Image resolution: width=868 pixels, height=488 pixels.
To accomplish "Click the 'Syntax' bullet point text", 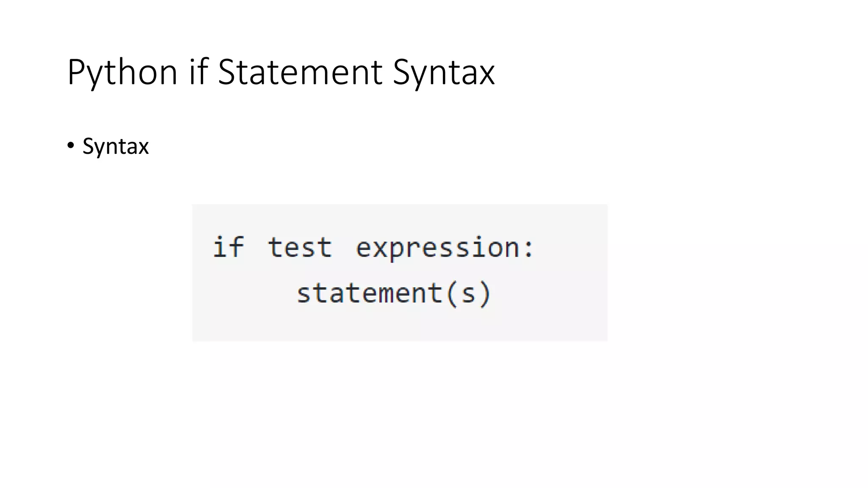I will (x=116, y=147).
